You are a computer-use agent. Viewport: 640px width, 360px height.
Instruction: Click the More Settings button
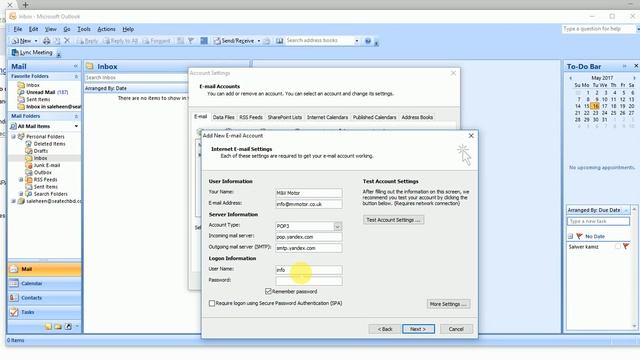448,304
